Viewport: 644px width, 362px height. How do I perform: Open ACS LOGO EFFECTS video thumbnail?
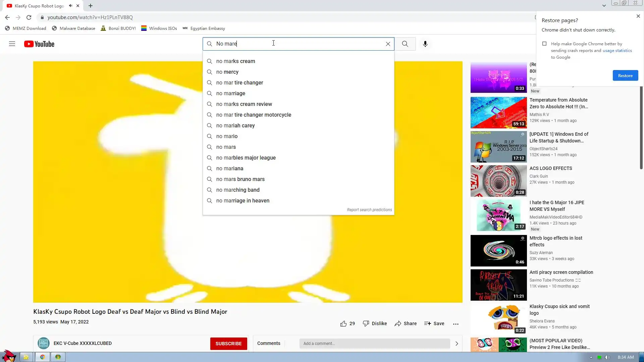[x=498, y=181]
